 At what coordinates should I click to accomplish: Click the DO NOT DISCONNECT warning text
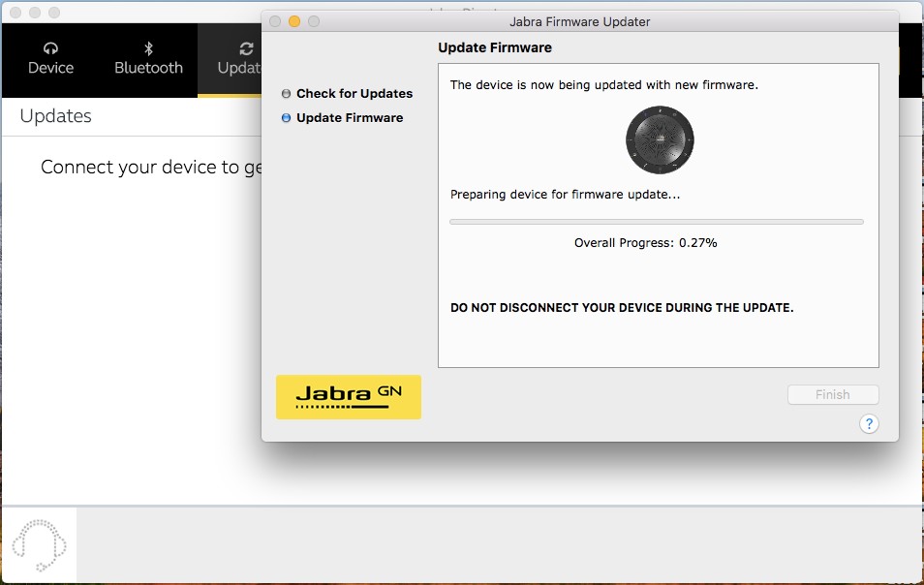click(622, 308)
